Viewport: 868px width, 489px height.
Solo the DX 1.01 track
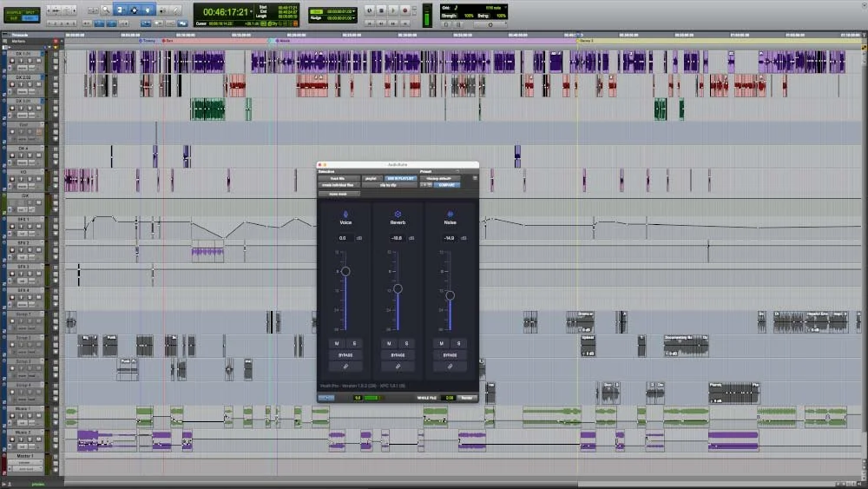tap(30, 60)
